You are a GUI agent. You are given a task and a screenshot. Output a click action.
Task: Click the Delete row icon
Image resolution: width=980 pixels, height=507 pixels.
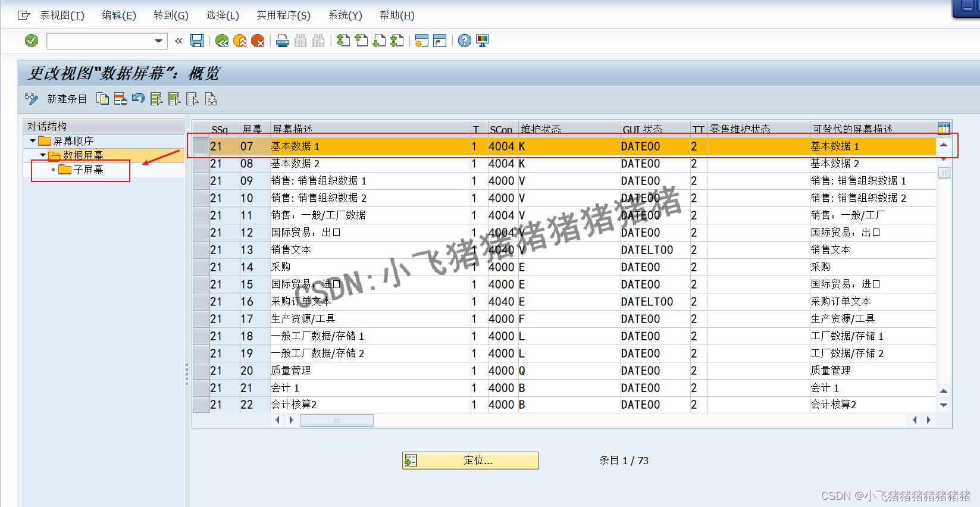pos(120,99)
